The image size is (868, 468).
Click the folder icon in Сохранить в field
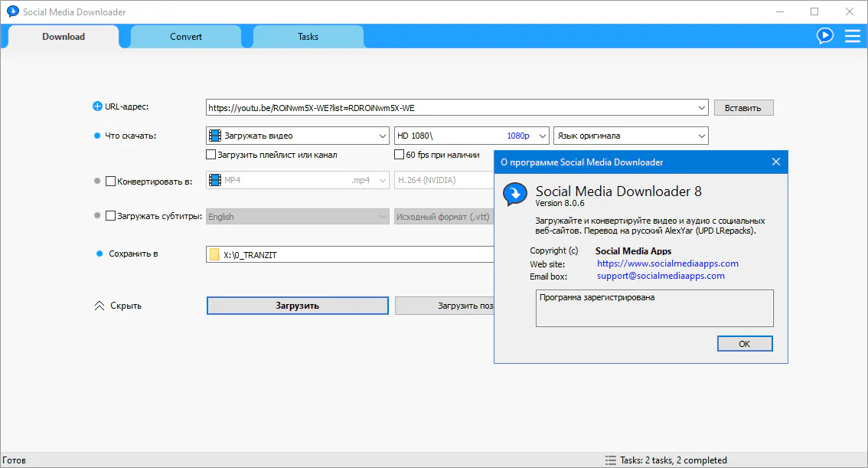tap(215, 255)
